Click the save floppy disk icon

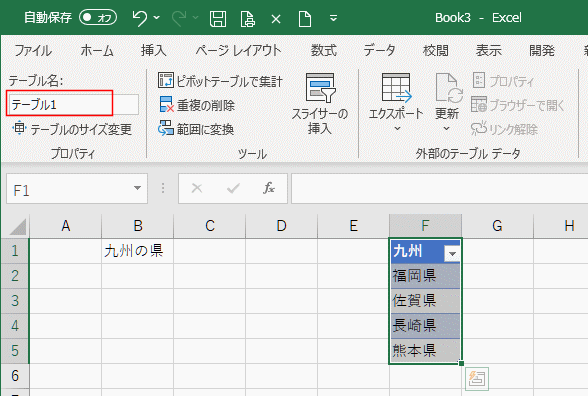pos(218,18)
